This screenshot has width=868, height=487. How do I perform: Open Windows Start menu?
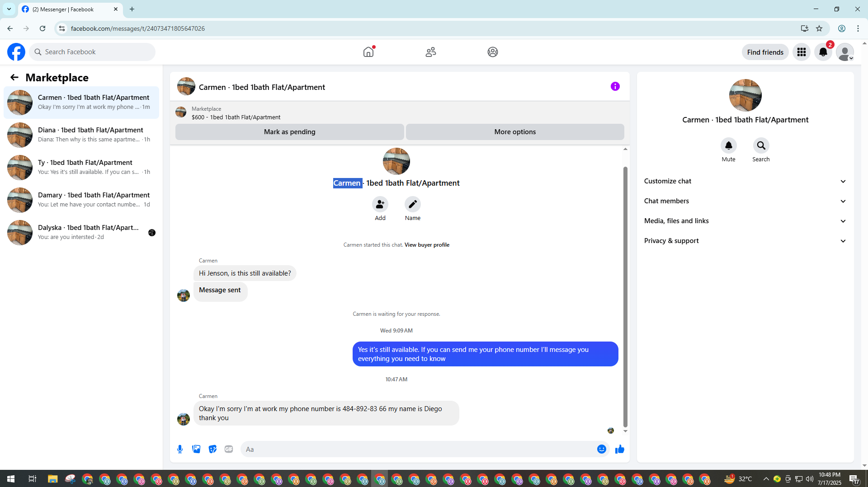tap(11, 479)
